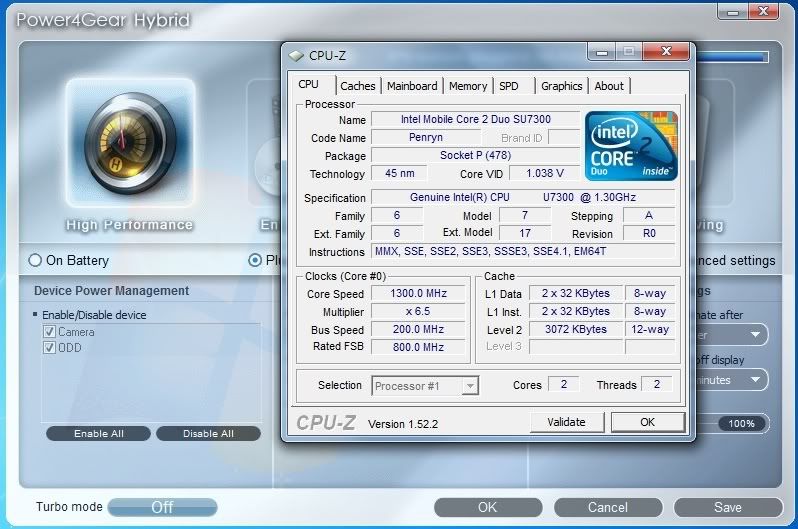This screenshot has height=529, width=798.
Task: Close the CPU-Z window
Action: point(666,51)
